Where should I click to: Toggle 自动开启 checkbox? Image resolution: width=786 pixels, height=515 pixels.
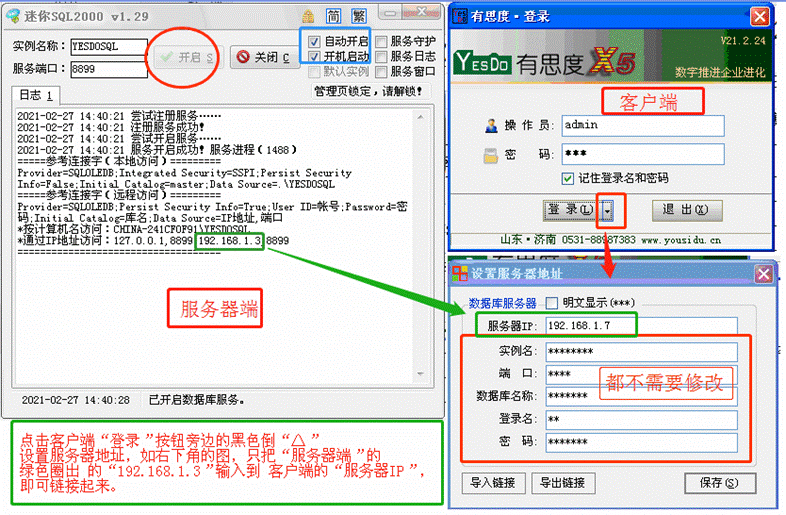coord(314,41)
